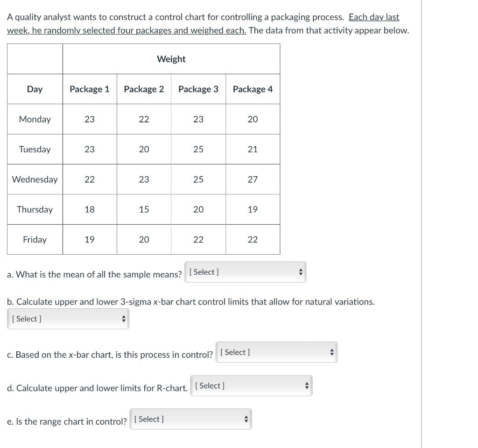Click the Day column header

coord(35,89)
